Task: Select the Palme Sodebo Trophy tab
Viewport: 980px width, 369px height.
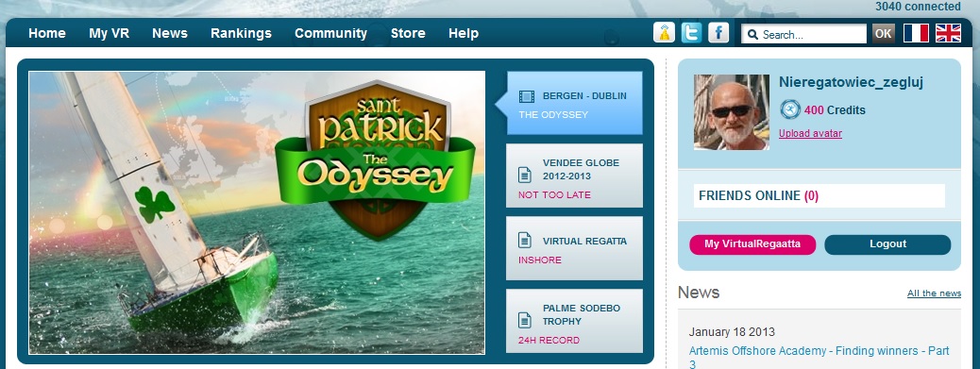Action: (x=574, y=321)
